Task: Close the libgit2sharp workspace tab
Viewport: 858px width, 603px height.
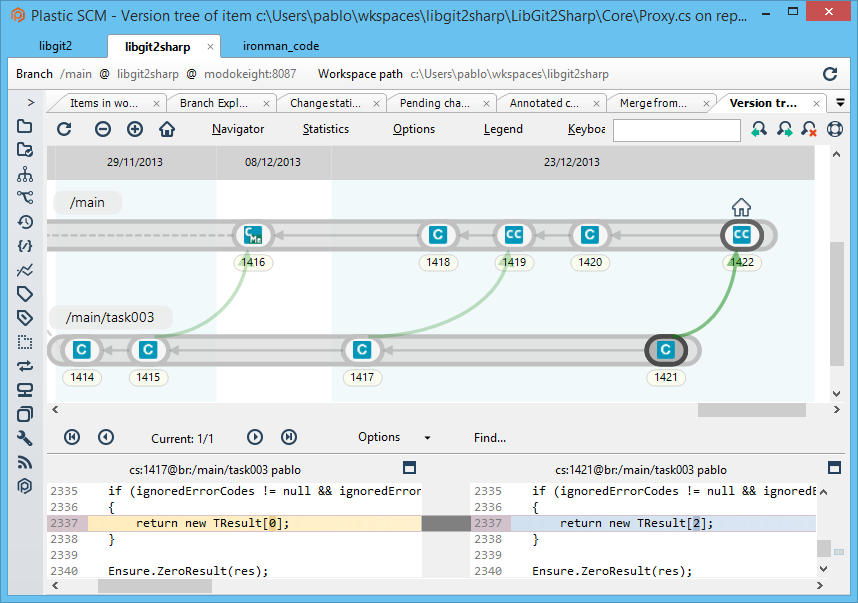Action: click(210, 47)
